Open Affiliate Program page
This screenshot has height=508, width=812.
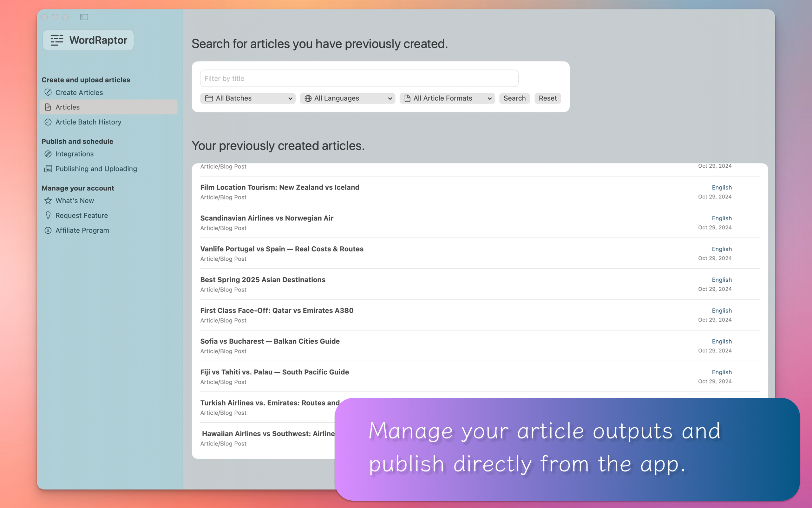point(82,230)
